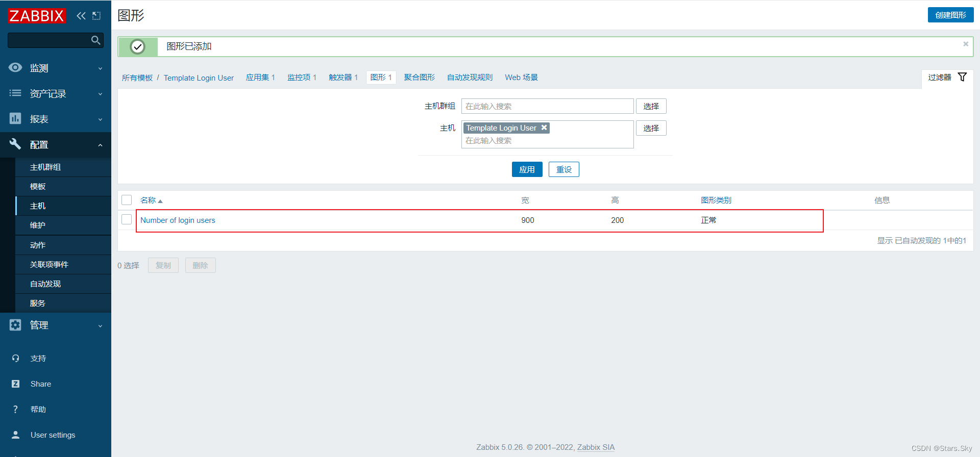Click the search magnifier icon in sidebar
980x457 pixels.
pyautogui.click(x=95, y=40)
